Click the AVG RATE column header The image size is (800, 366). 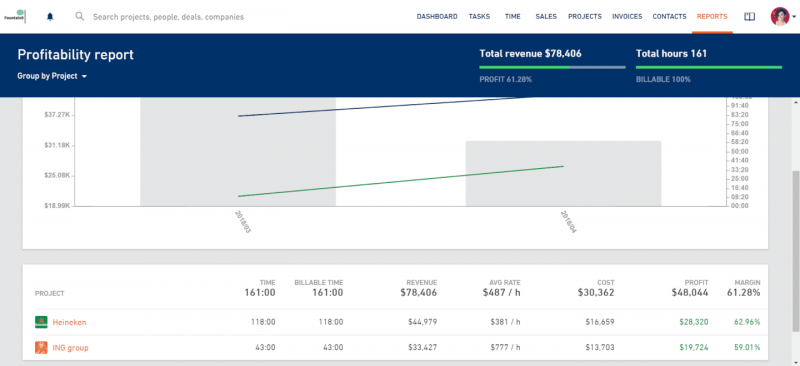[x=504, y=282]
